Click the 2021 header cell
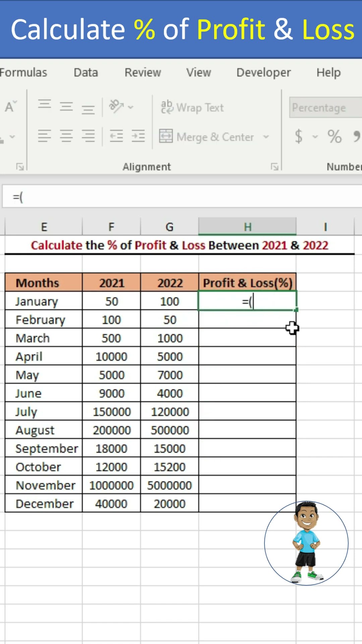Image resolution: width=362 pixels, height=644 pixels. click(x=111, y=282)
